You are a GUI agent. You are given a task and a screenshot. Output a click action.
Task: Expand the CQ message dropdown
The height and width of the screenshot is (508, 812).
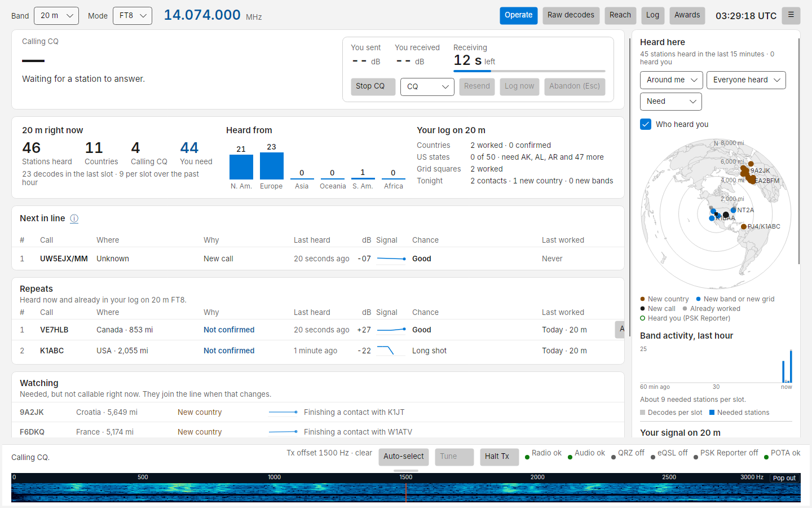point(427,86)
